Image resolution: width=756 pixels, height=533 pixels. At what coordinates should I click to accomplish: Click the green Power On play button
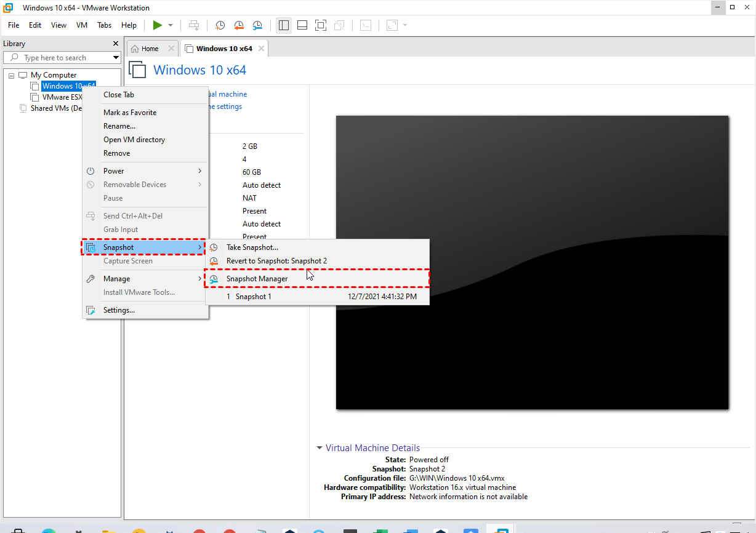[x=158, y=25]
